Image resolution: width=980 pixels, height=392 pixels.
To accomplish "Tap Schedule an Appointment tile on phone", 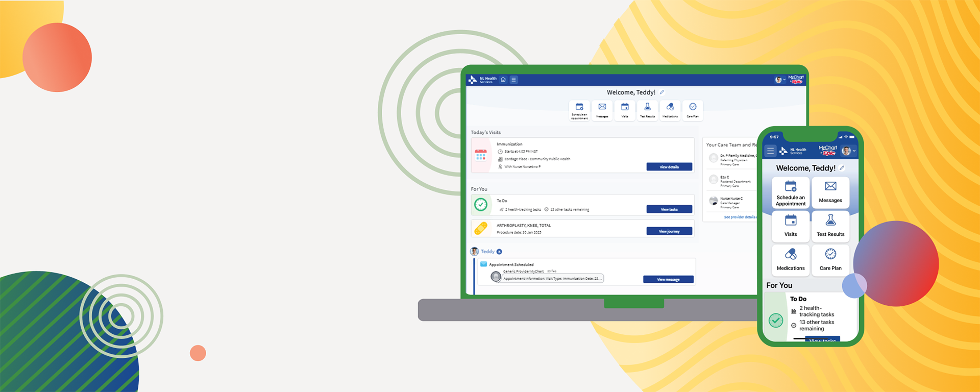I will 791,192.
